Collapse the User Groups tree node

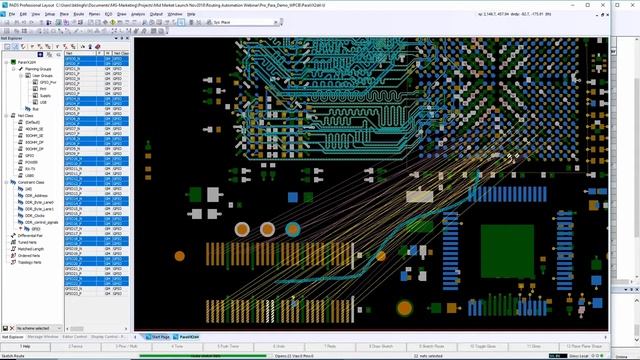(21, 76)
